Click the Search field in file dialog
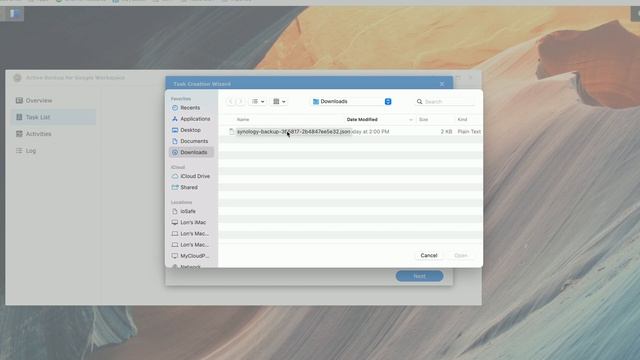This screenshot has height=360, width=640. [445, 101]
